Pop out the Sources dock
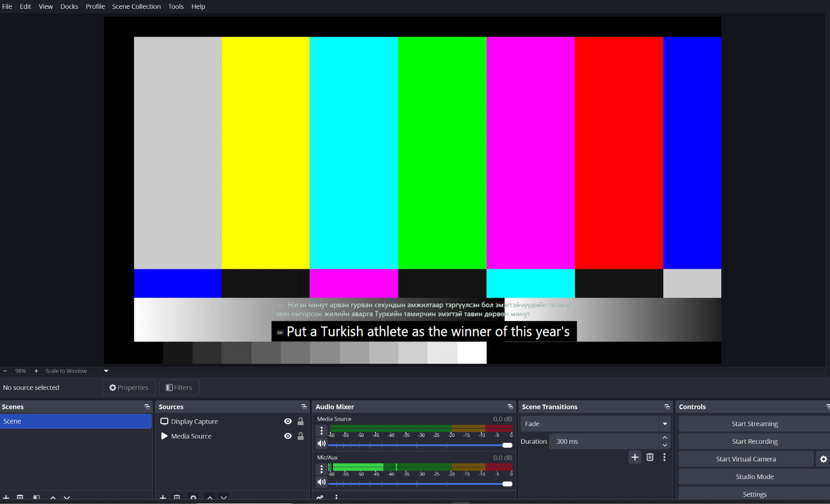 click(x=304, y=407)
